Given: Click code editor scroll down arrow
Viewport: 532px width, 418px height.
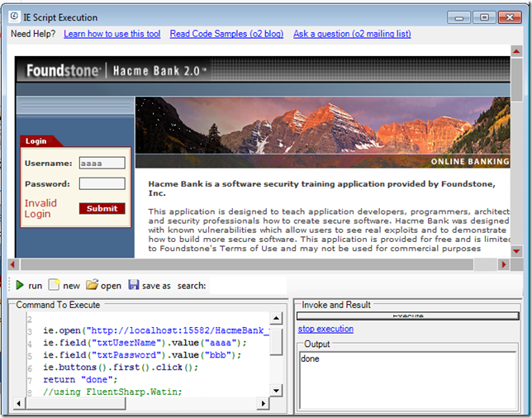Looking at the screenshot, I should (276, 391).
